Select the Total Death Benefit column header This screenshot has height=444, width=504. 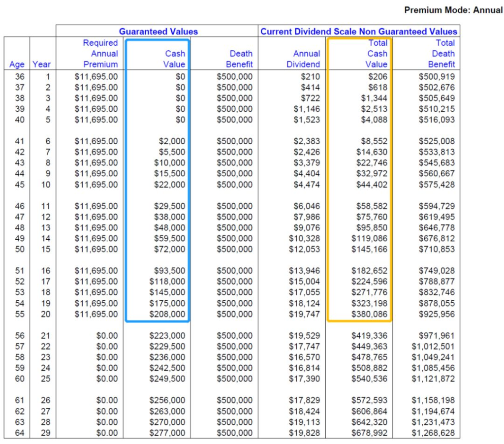click(x=443, y=54)
